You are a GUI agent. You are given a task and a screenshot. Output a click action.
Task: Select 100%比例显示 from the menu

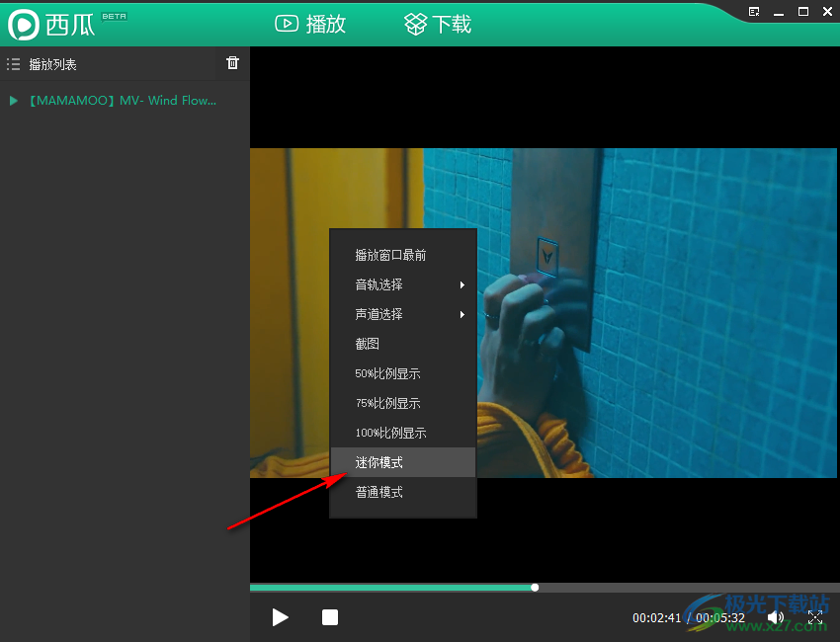point(403,433)
